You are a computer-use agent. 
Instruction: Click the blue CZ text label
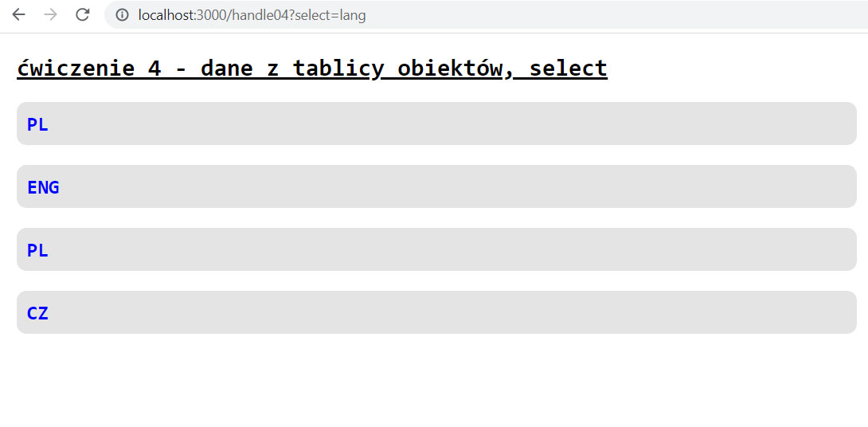point(37,313)
